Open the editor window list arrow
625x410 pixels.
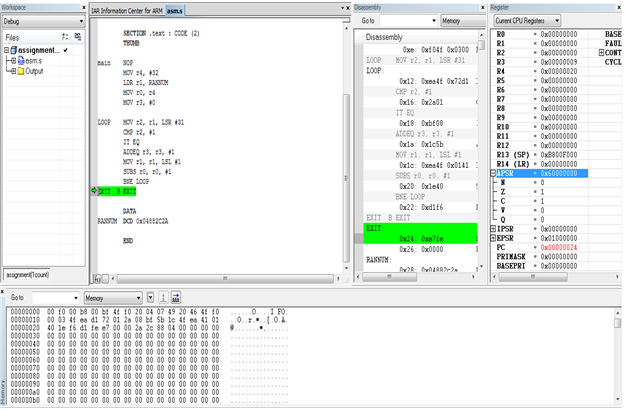pos(342,8)
